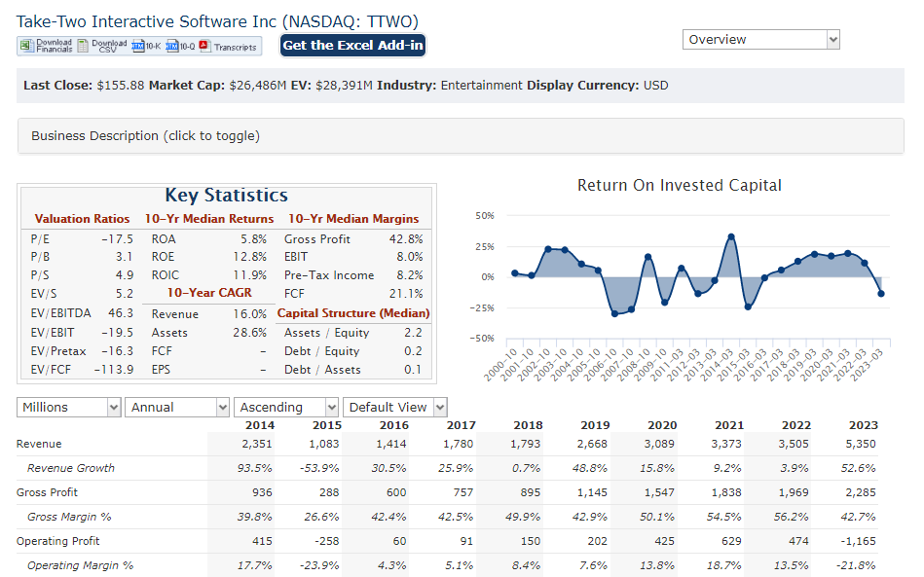Viewport: 924px width, 577px height.
Task: Open the Millions units dropdown
Action: [68, 408]
